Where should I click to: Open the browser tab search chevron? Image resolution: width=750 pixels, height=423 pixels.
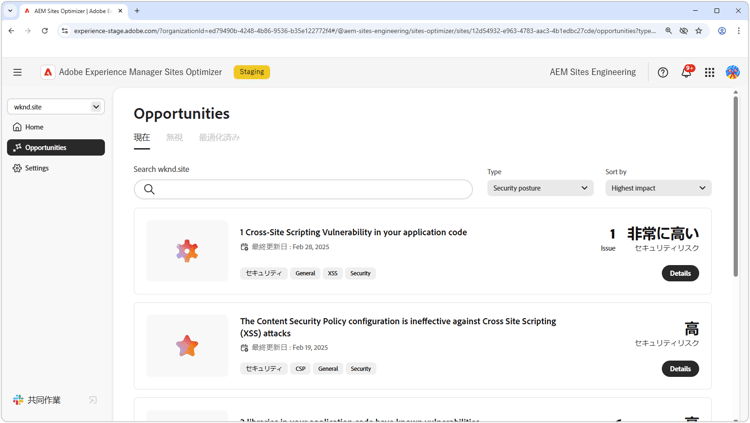(10, 11)
